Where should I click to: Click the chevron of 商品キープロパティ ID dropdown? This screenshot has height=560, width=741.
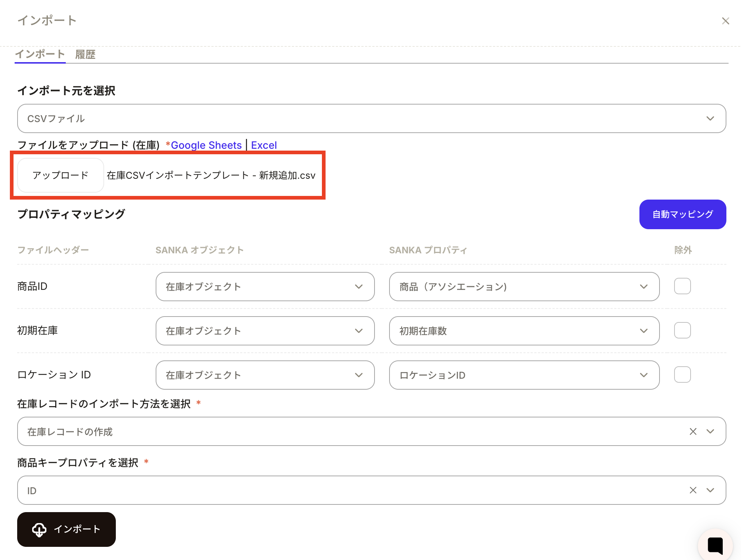click(710, 490)
